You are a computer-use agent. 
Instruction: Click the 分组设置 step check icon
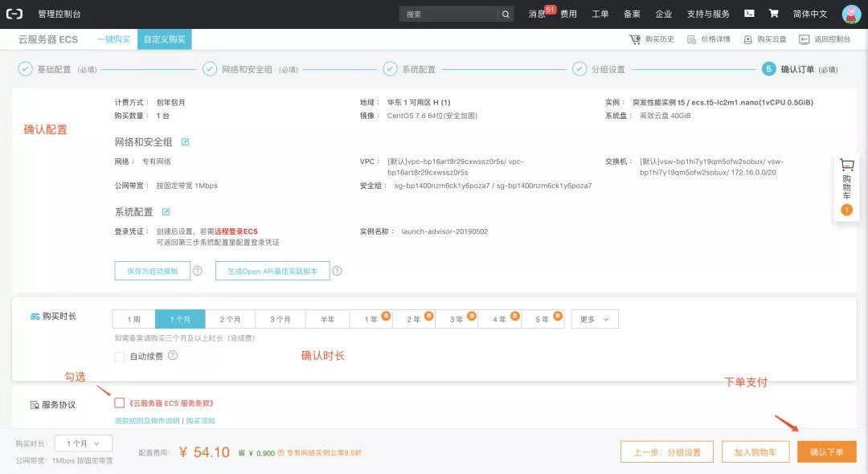[x=579, y=69]
